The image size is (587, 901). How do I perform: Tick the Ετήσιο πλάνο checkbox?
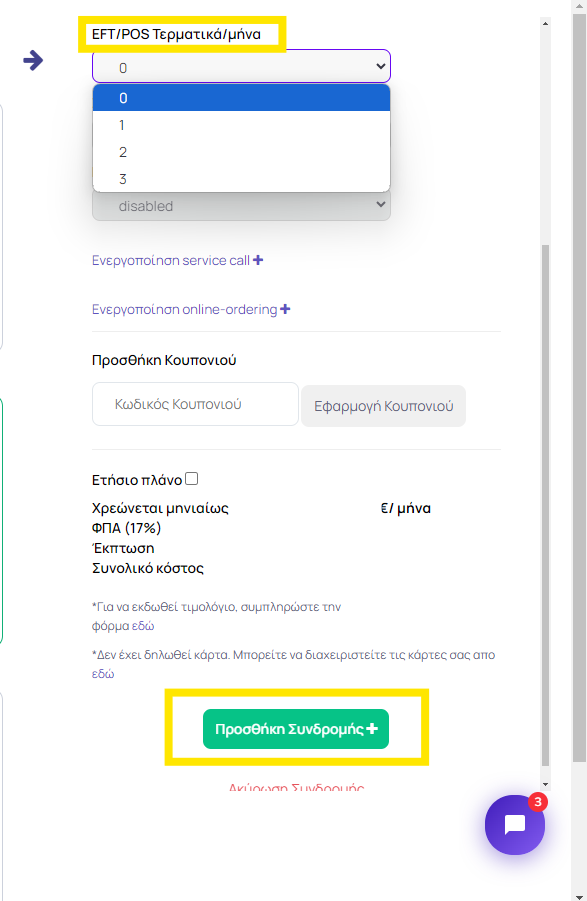click(x=192, y=479)
